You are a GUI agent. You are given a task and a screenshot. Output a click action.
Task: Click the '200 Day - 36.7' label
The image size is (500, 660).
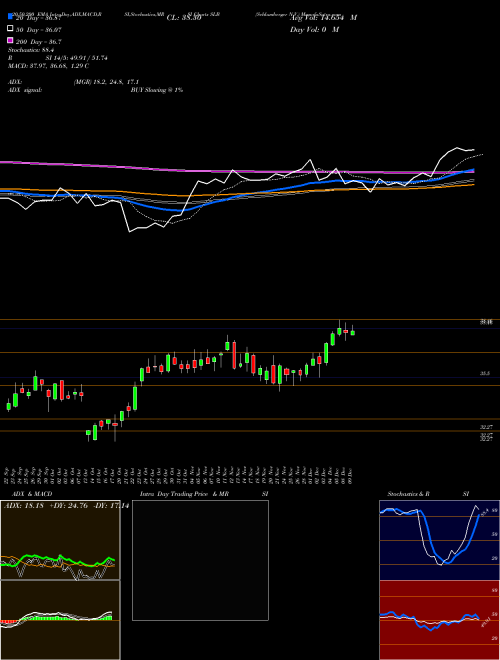point(39,42)
